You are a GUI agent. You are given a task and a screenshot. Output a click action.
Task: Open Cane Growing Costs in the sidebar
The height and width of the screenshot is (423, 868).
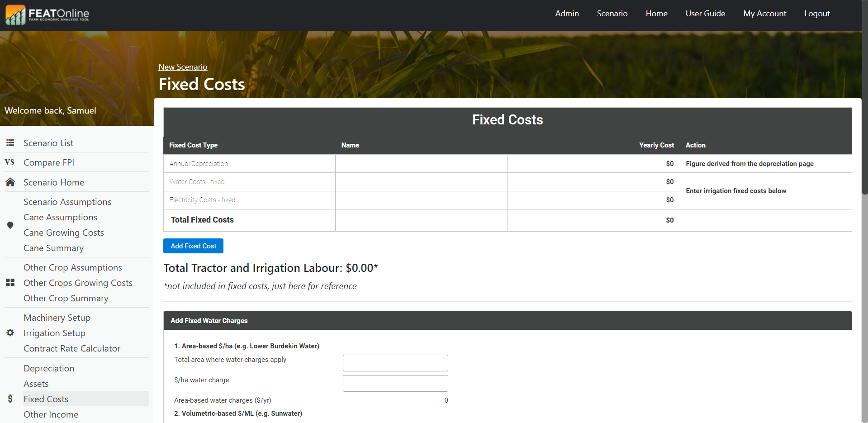tap(64, 233)
